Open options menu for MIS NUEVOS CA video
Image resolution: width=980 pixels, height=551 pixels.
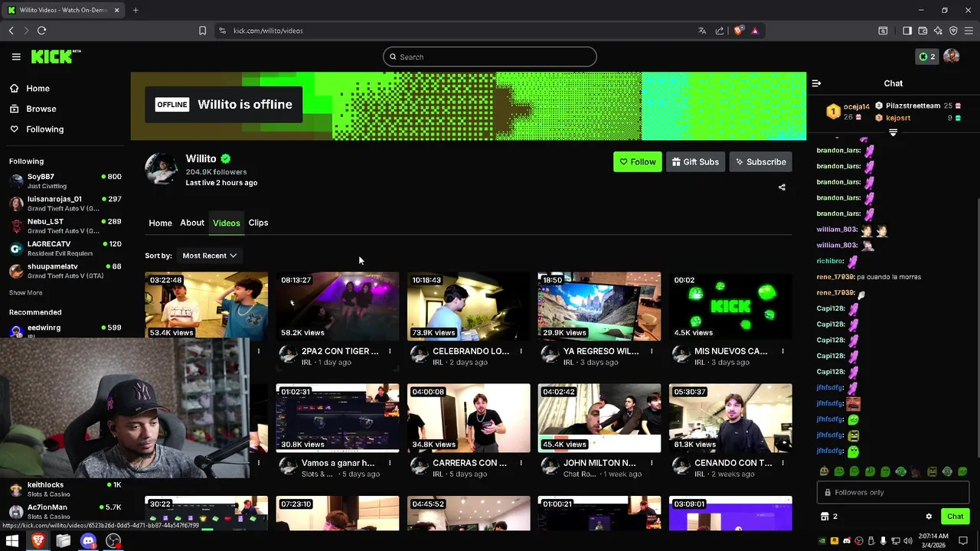coord(782,351)
